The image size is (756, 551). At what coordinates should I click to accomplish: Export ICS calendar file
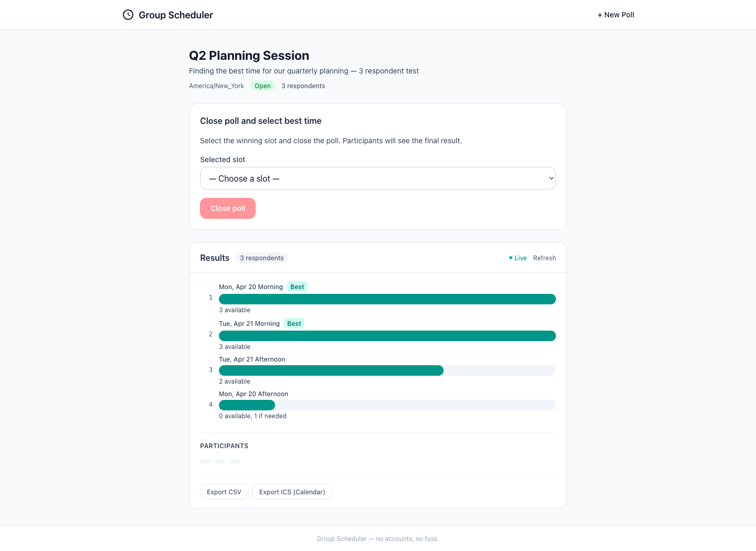click(x=292, y=492)
